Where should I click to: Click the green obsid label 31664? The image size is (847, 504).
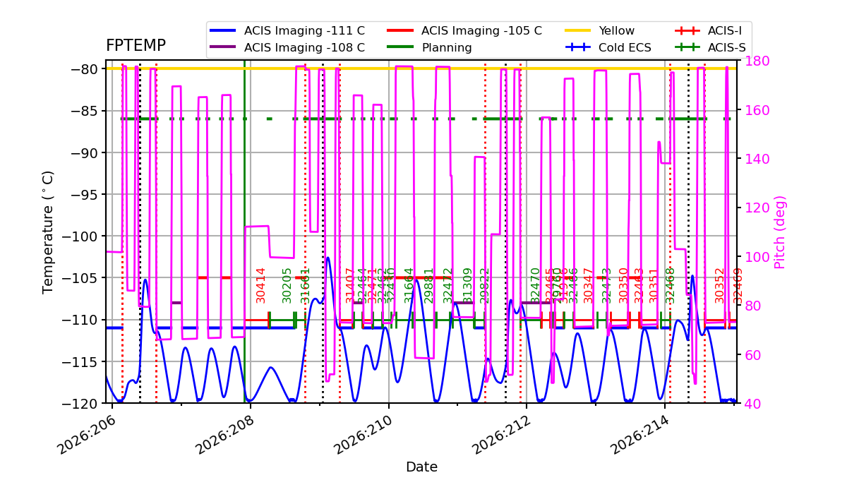coord(409,285)
